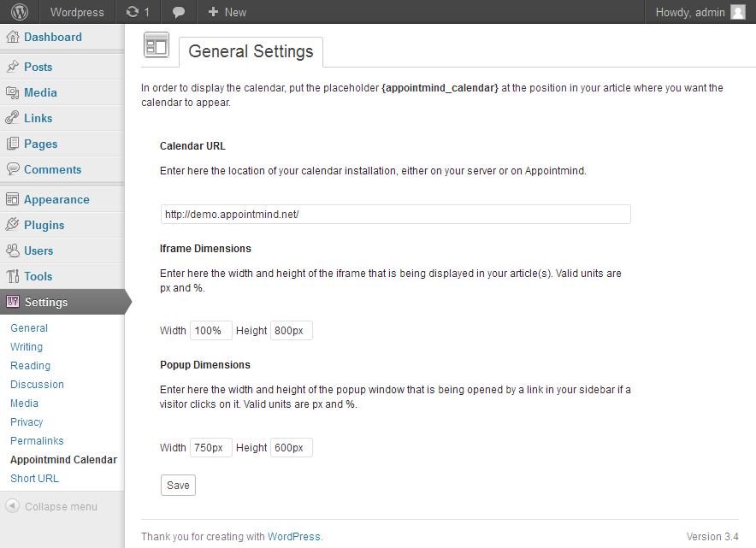Follow the WordPress link in the footer
756x548 pixels.
(x=293, y=537)
